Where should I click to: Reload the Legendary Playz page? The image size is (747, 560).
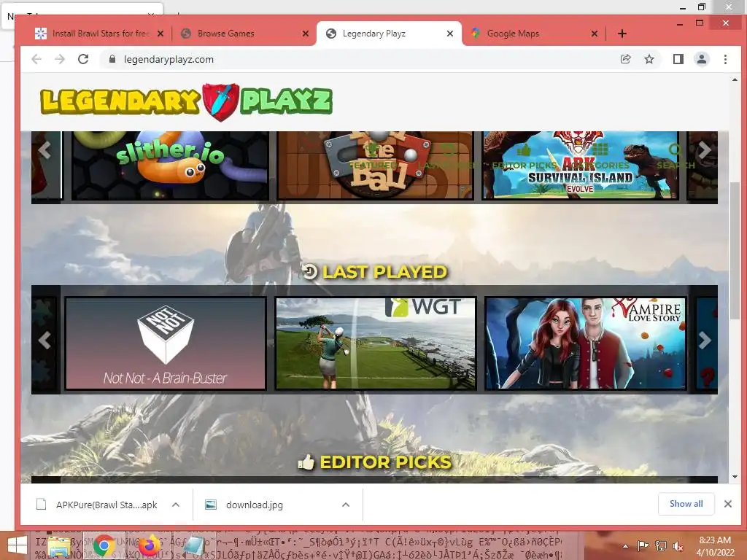[83, 59]
